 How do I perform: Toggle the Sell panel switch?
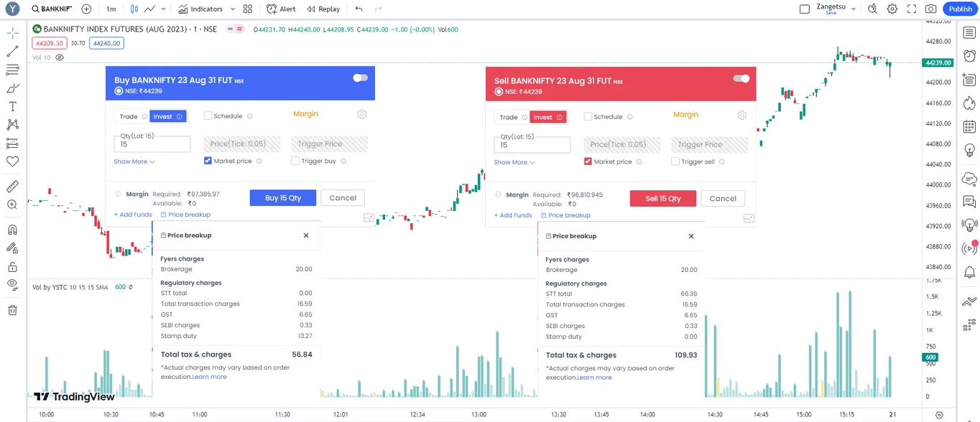[741, 78]
